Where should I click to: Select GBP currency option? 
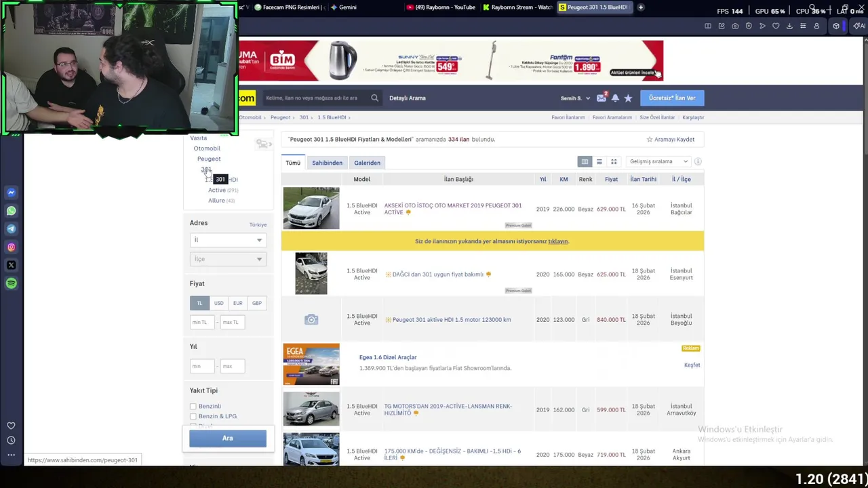pos(256,303)
